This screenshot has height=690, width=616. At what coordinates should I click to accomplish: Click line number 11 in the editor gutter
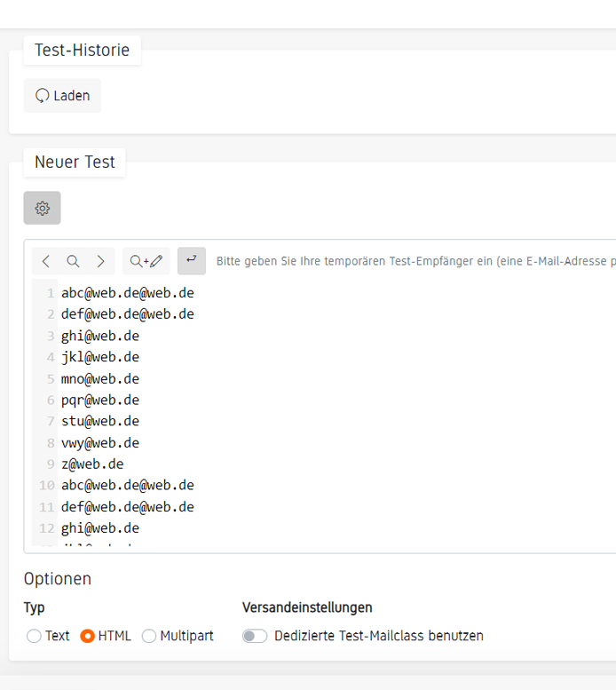tap(47, 507)
